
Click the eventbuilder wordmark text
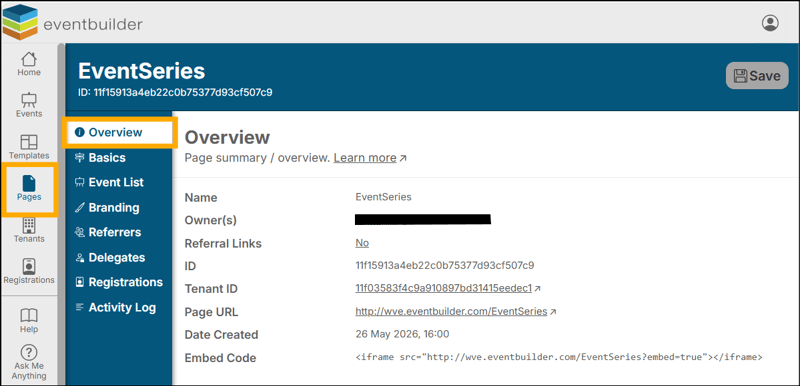coord(93,24)
